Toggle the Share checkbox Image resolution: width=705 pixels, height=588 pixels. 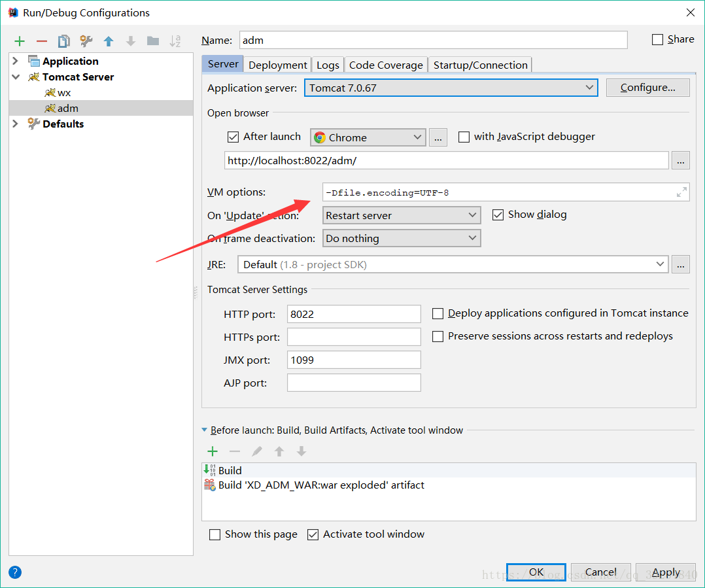[657, 39]
